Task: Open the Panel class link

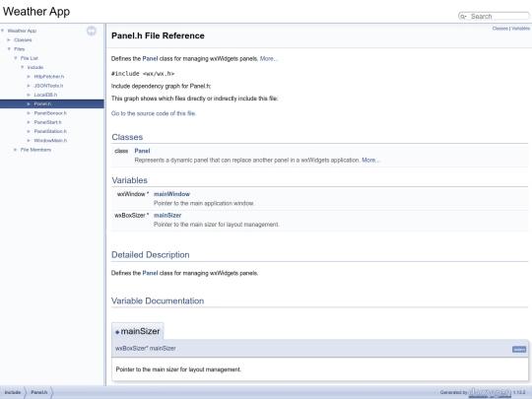Action: click(x=142, y=151)
